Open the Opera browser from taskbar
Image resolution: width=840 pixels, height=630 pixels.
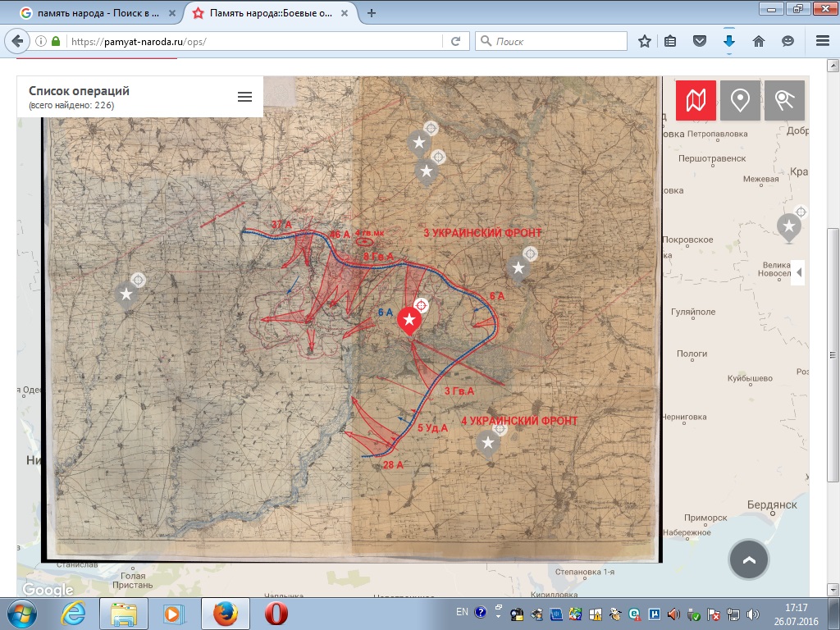click(276, 614)
